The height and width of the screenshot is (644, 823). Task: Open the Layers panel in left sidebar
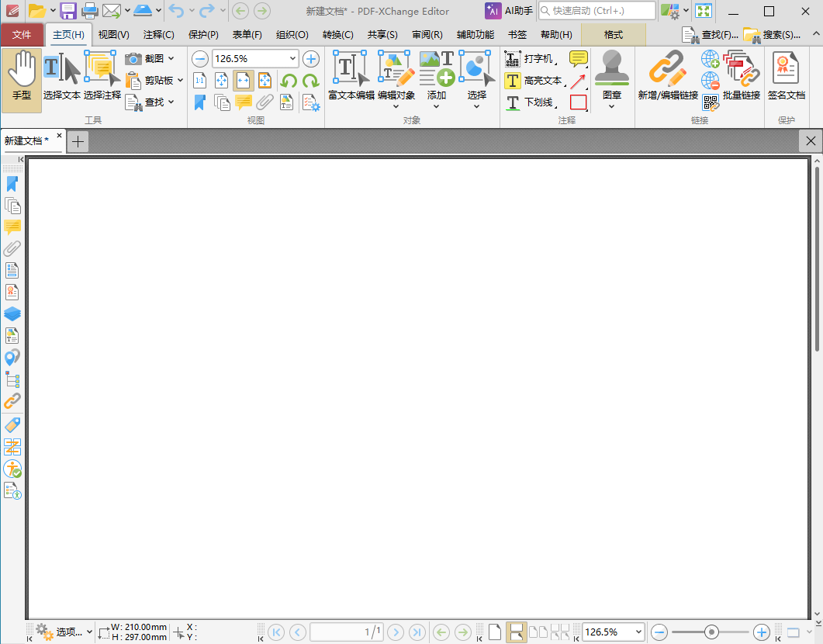12,314
